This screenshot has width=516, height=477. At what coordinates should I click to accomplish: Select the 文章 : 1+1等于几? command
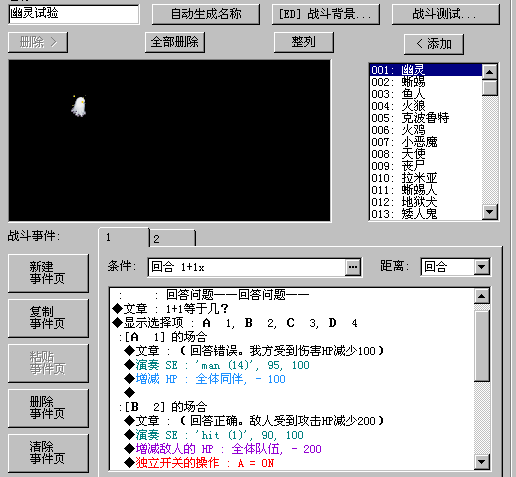(x=292, y=309)
